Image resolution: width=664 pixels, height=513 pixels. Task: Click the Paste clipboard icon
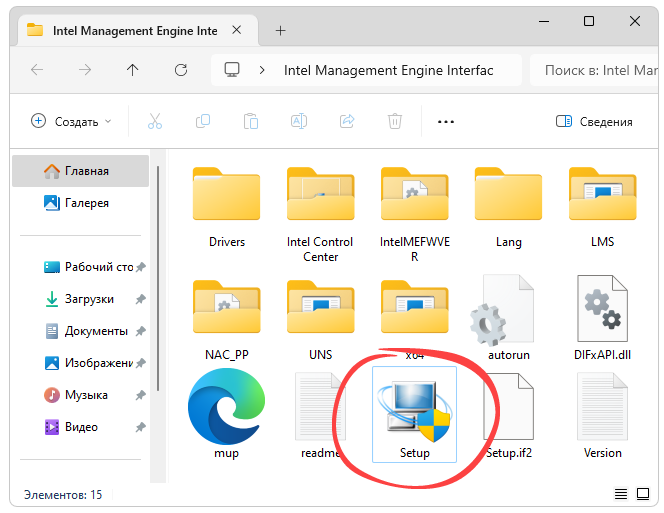(251, 122)
